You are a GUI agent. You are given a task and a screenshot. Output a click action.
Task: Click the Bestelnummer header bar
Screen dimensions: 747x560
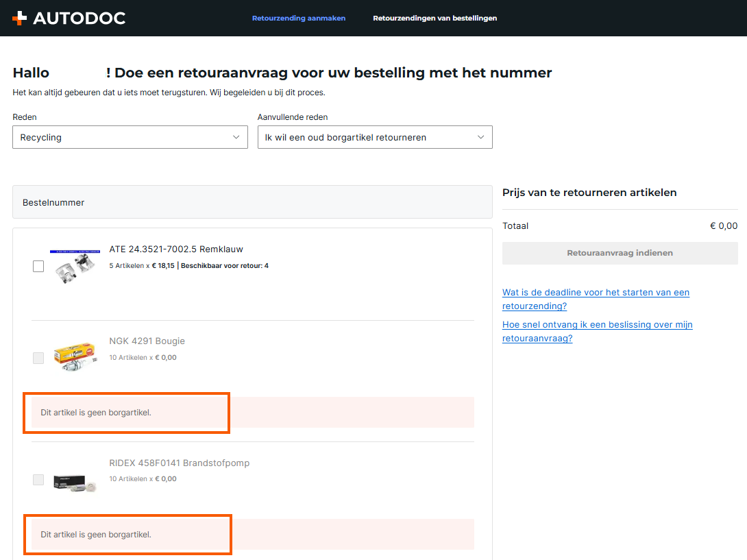coord(252,202)
